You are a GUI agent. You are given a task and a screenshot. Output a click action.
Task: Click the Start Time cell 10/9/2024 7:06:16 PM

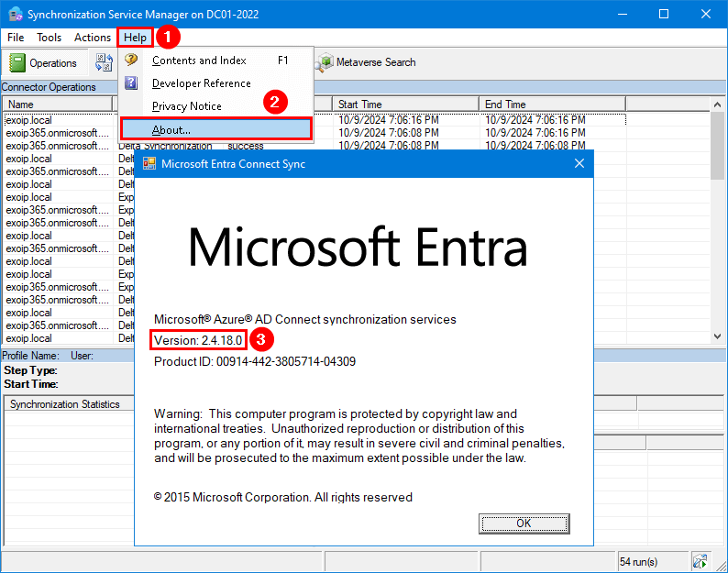click(389, 120)
